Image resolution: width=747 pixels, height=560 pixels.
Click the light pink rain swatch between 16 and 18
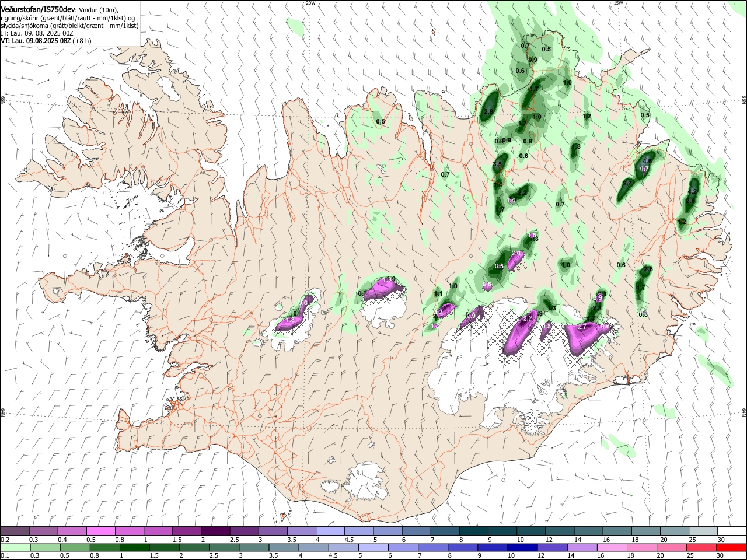click(612, 547)
